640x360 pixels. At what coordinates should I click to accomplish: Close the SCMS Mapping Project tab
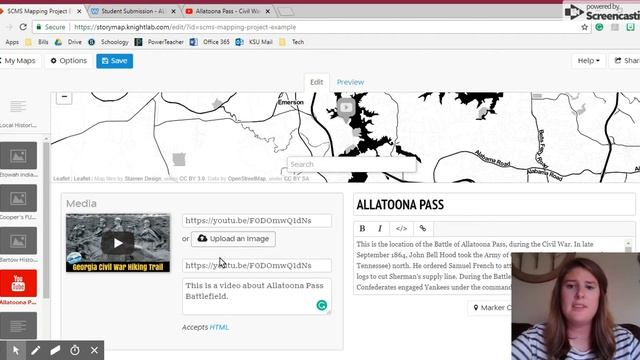tap(79, 11)
